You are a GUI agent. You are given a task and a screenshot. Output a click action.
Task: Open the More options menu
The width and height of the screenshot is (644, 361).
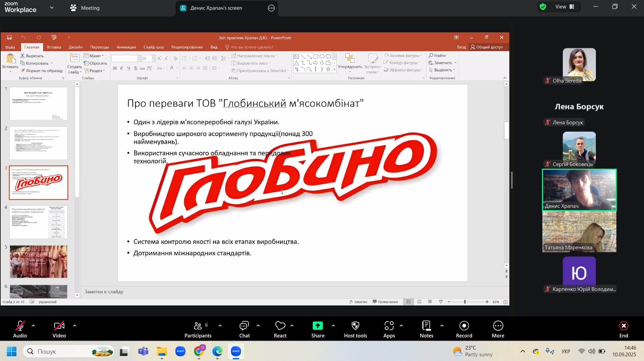498,329
